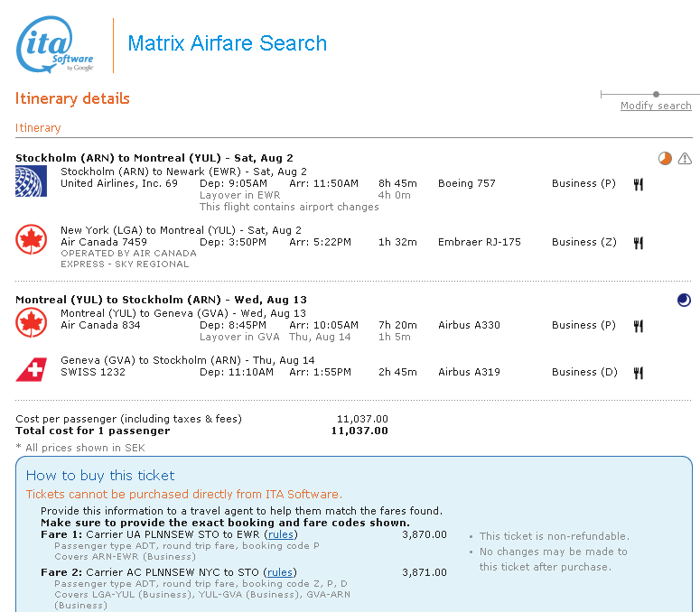Click the Matrix Airfare Search title

click(228, 43)
